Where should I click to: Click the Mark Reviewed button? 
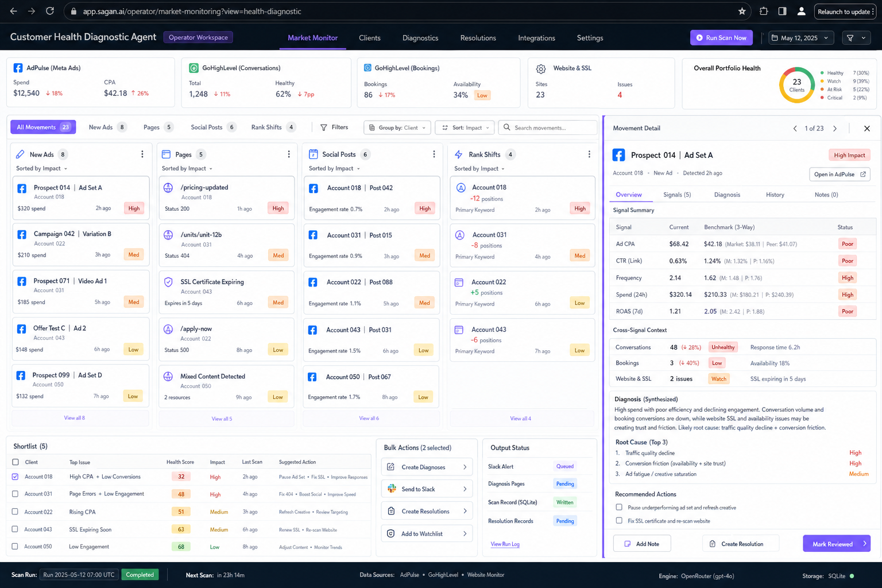pos(837,544)
